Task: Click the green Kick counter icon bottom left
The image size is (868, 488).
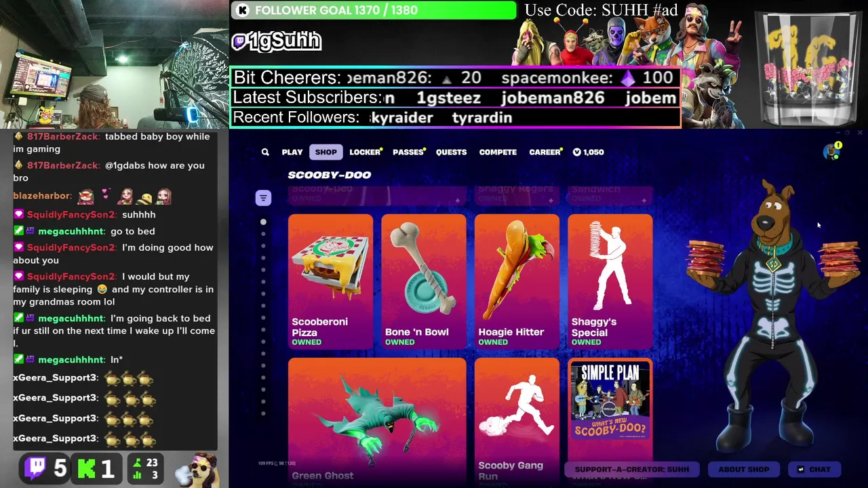Action: coord(87,468)
